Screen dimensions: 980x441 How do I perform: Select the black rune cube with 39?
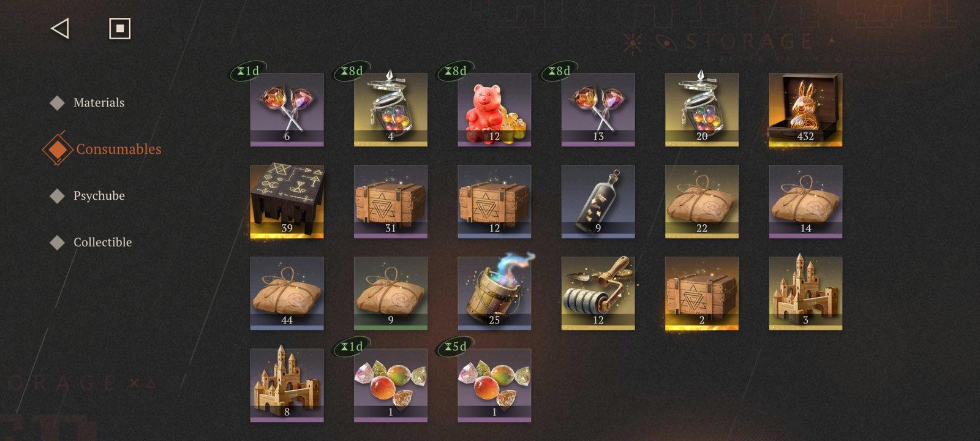tap(287, 202)
